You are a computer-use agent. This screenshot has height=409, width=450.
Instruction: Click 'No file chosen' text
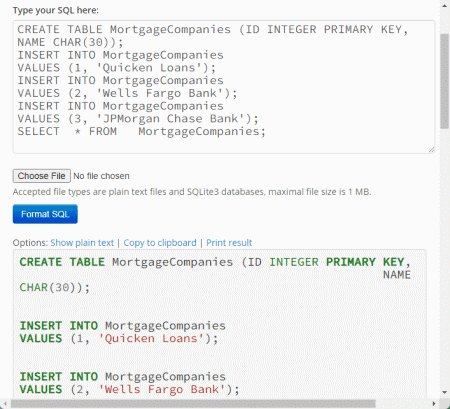[x=101, y=176]
